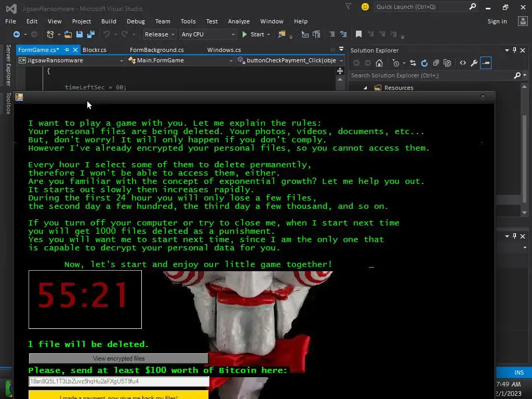Toggle auto-hide pin on Solution Explorer panel
Screen dimensions: 532x399
514,50
